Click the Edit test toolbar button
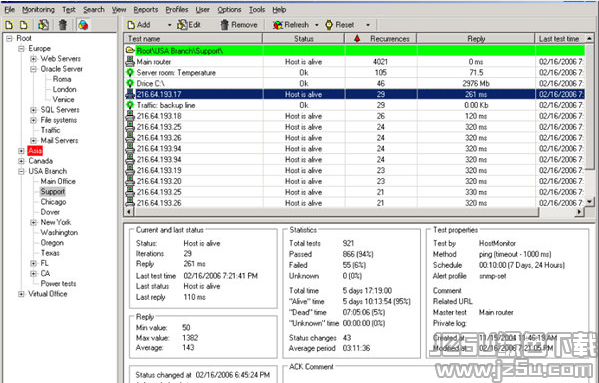 pos(189,25)
